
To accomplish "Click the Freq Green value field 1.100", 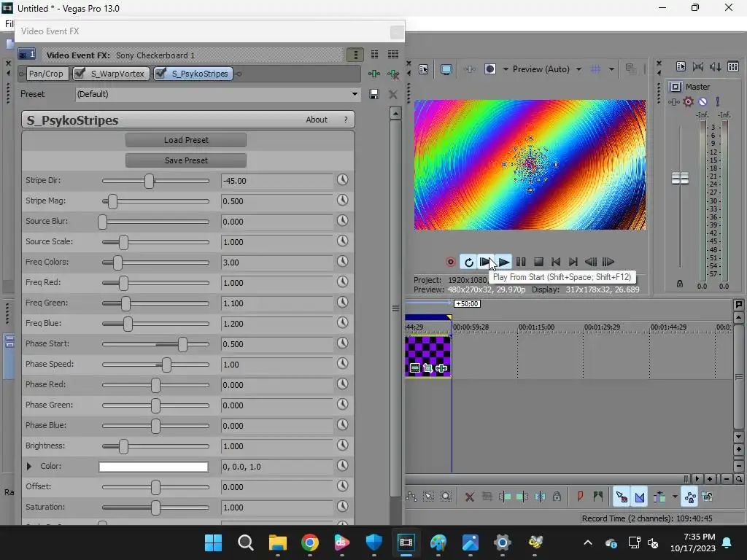I will [x=276, y=303].
